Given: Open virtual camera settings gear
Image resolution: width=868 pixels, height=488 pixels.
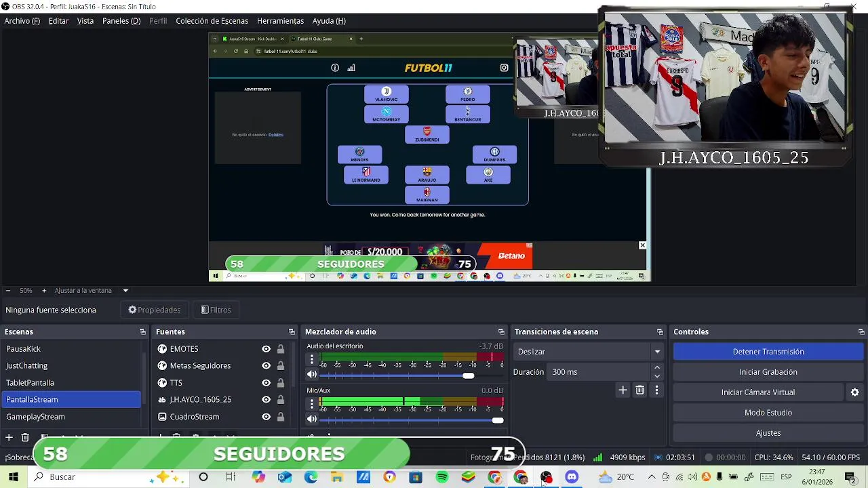Looking at the screenshot, I should [x=855, y=392].
